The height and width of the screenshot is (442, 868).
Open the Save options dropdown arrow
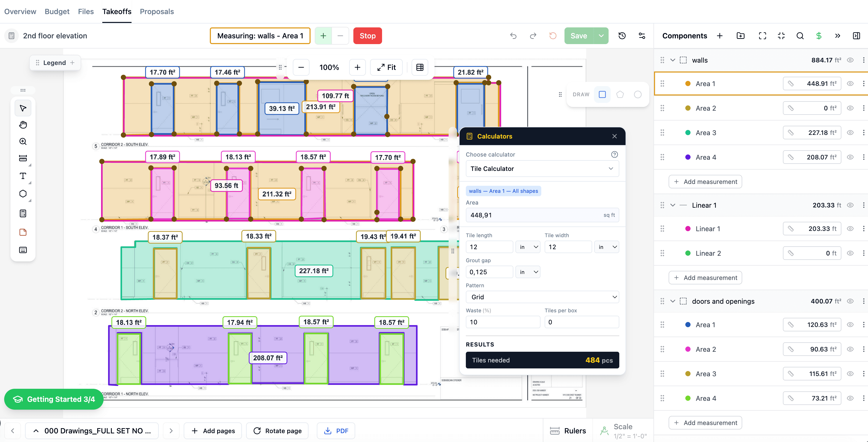coord(601,36)
